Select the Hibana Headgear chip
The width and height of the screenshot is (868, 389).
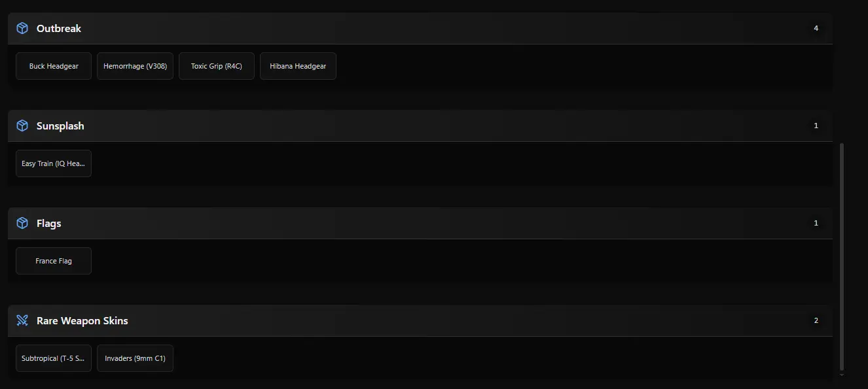[298, 66]
